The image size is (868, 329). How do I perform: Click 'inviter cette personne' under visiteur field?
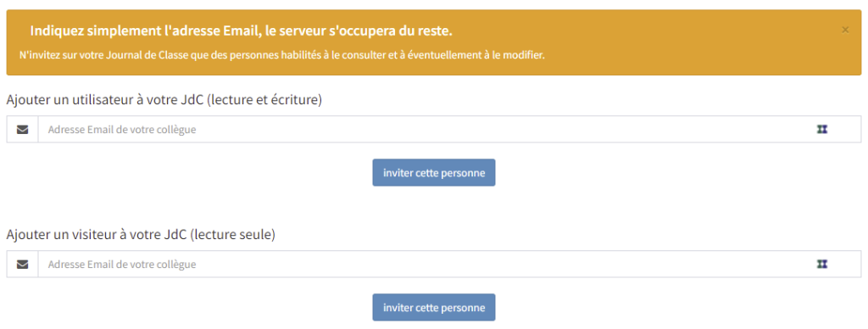click(x=434, y=308)
